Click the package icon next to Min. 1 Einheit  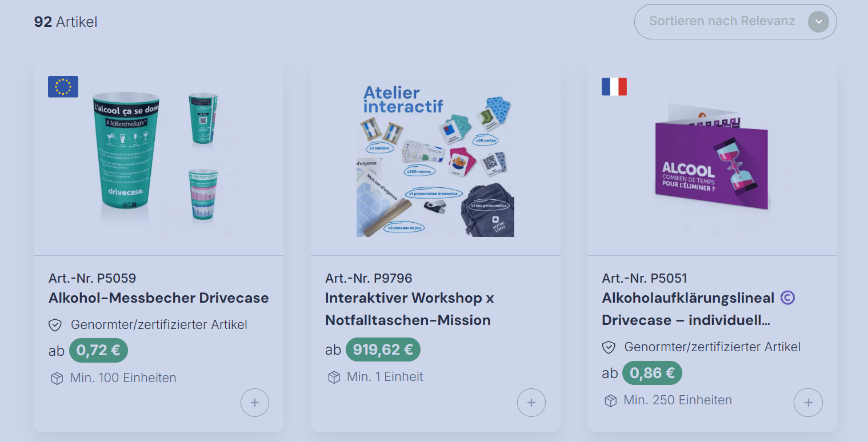click(334, 377)
